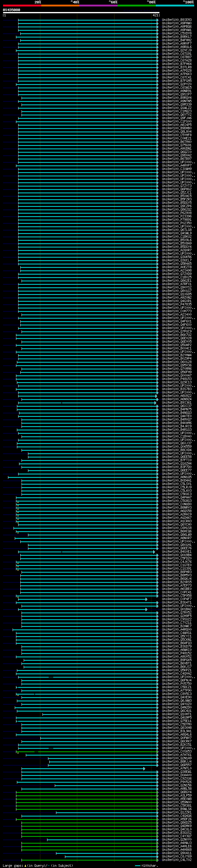Click UniRef100_C5KUC3 label
This screenshot has width=197, height=868.
click(177, 494)
